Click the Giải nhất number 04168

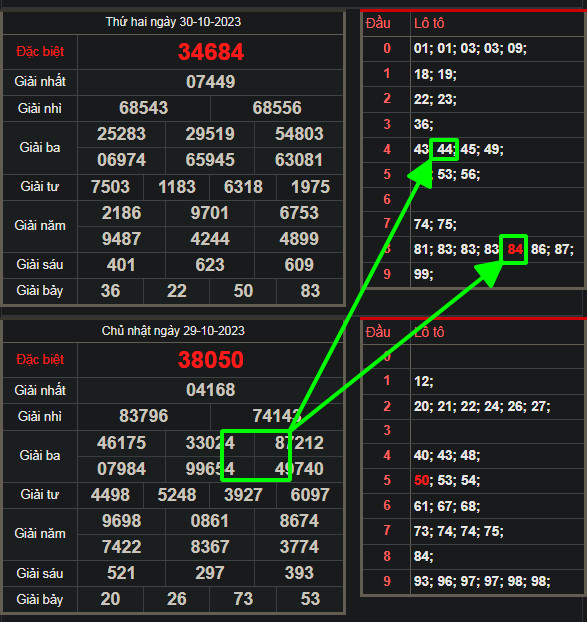(211, 390)
